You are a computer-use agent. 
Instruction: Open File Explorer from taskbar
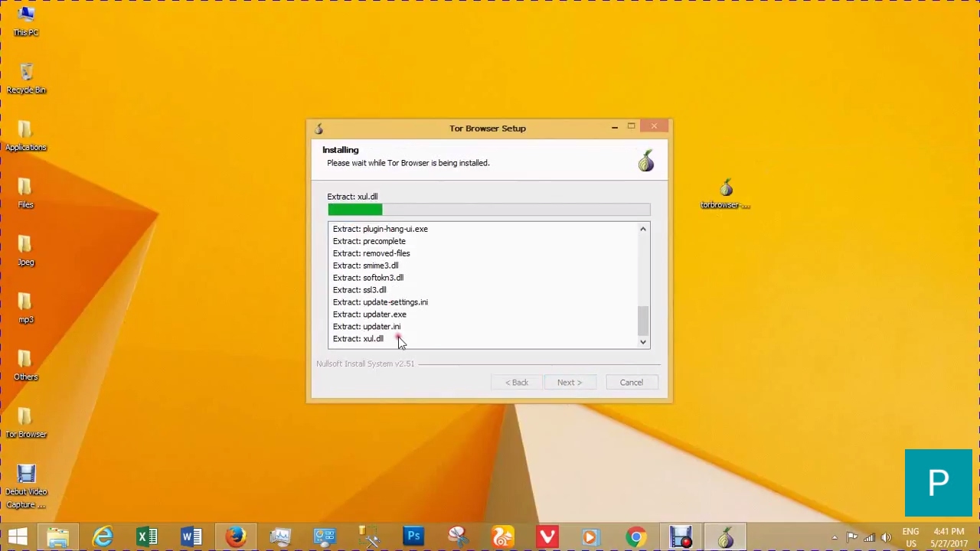(x=58, y=537)
